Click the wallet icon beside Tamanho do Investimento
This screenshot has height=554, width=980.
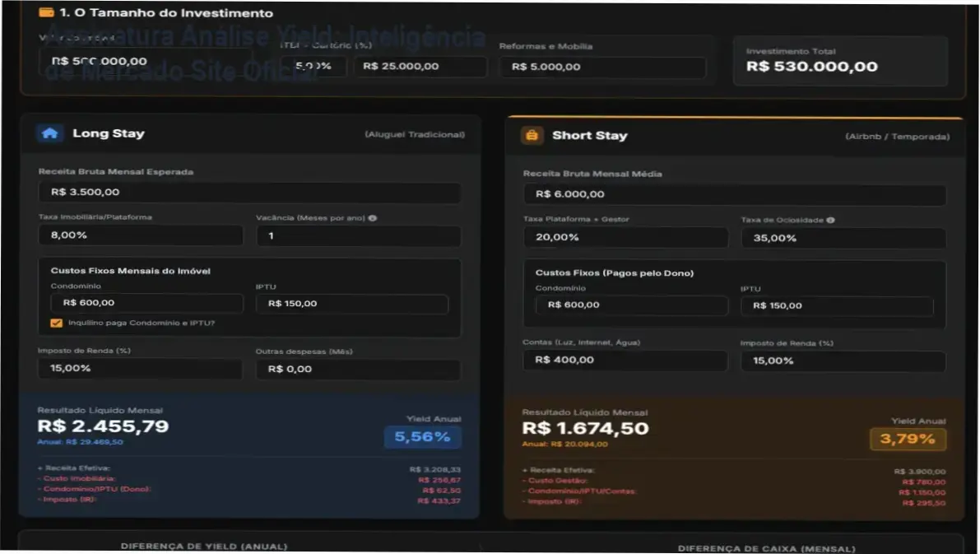pos(45,12)
